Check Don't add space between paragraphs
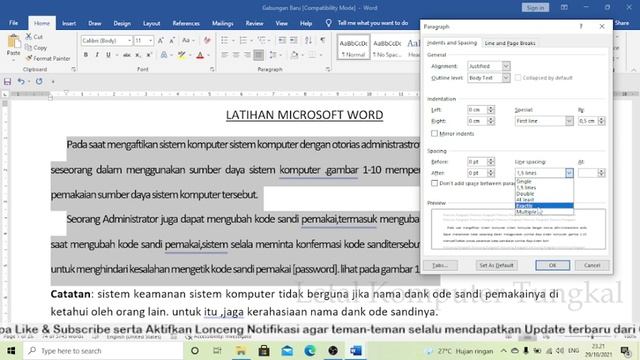This screenshot has height=360, width=640. [x=434, y=183]
